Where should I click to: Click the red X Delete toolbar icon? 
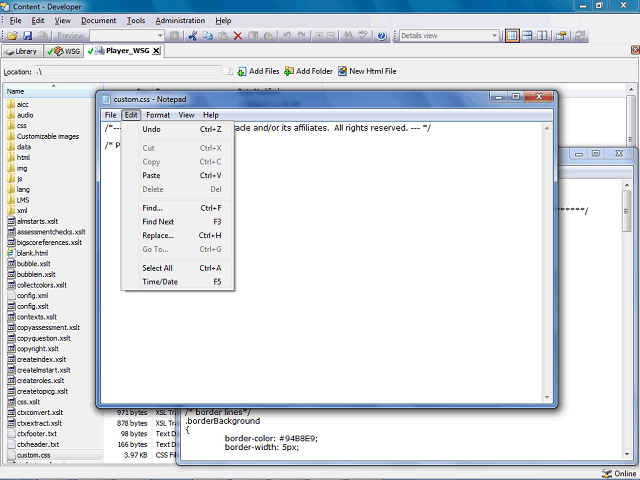coord(238,36)
